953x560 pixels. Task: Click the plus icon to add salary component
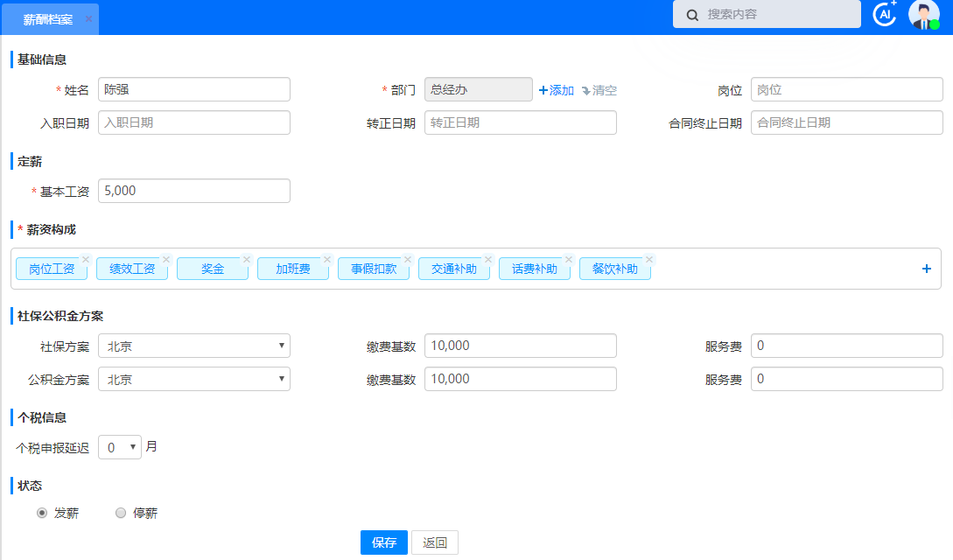pyautogui.click(x=927, y=269)
